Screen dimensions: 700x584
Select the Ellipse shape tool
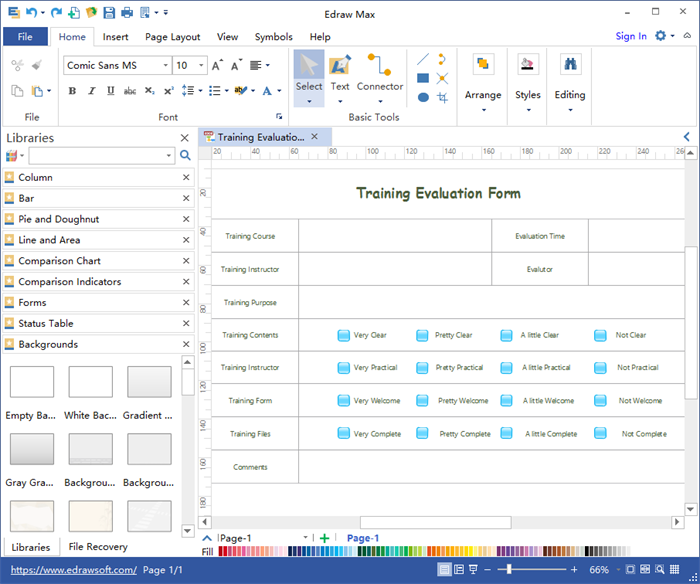click(423, 97)
